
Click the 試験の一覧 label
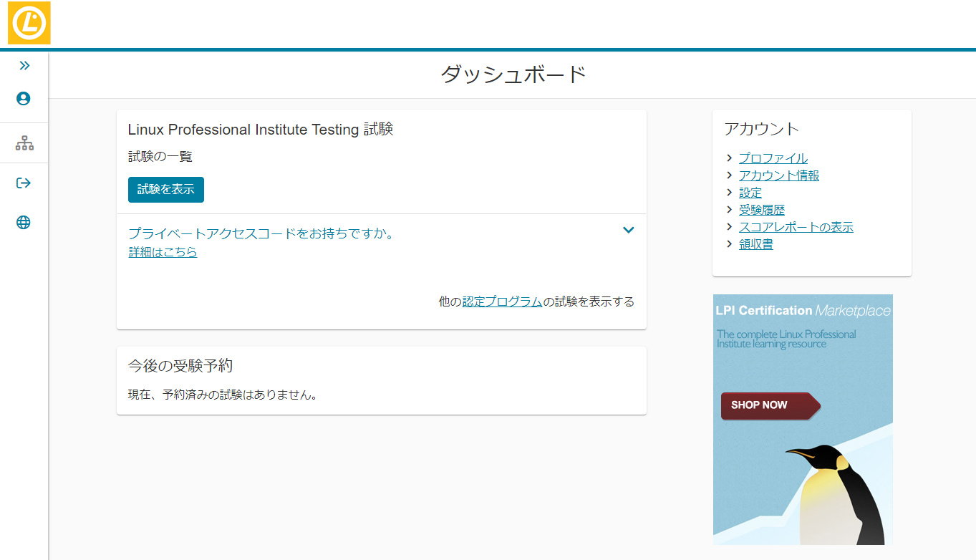[x=160, y=156]
